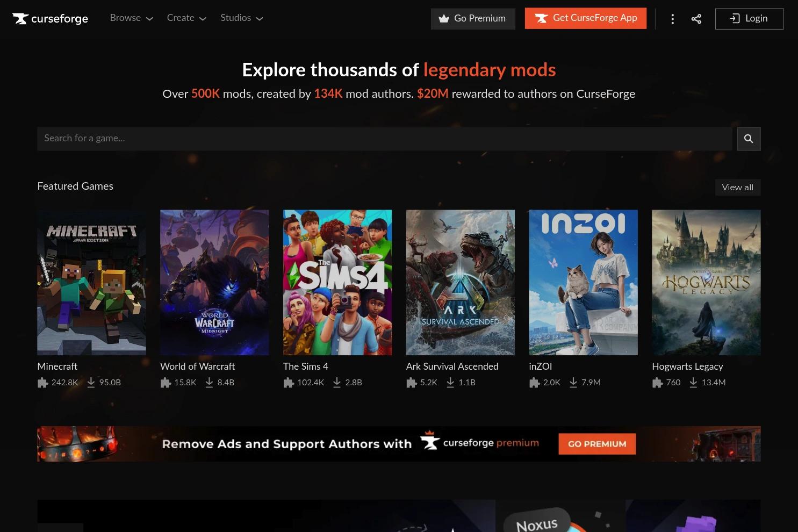Open the three-dot more options menu
This screenshot has height=532, width=798.
point(672,19)
